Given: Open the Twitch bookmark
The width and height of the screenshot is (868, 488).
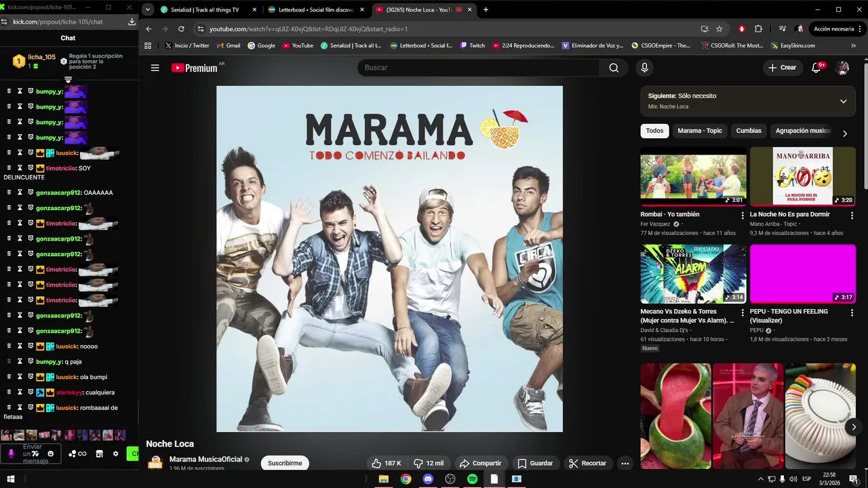Looking at the screenshot, I should (x=472, y=45).
